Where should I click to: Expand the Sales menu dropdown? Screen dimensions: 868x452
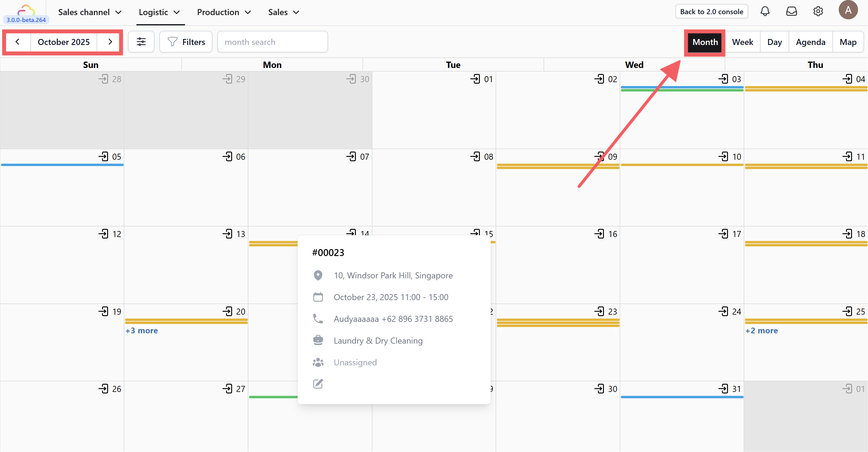[283, 12]
